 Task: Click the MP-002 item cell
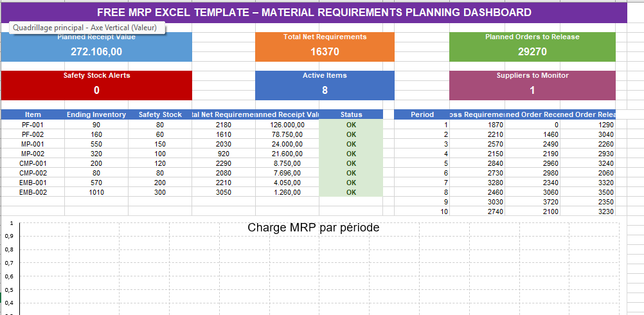tap(33, 154)
